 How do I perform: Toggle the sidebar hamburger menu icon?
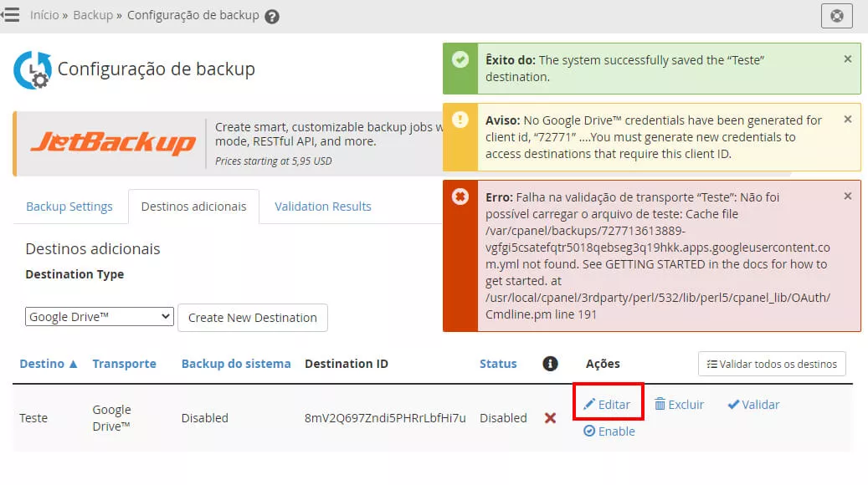pos(10,15)
